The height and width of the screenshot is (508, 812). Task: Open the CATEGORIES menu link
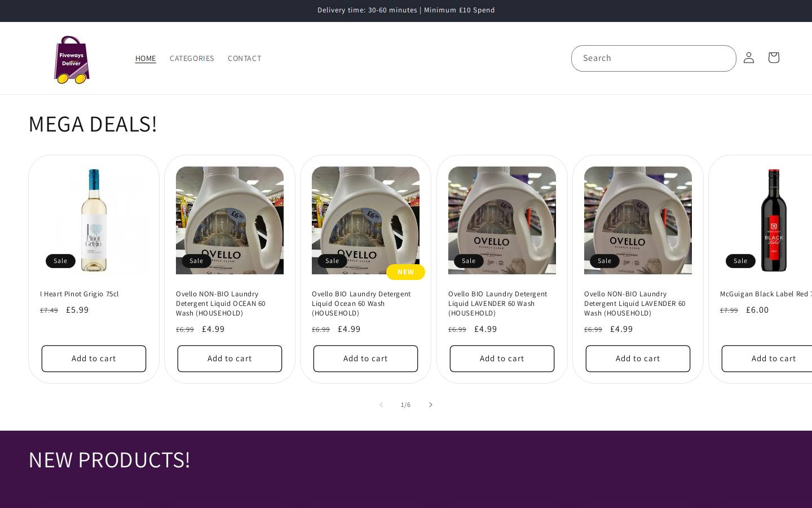192,58
